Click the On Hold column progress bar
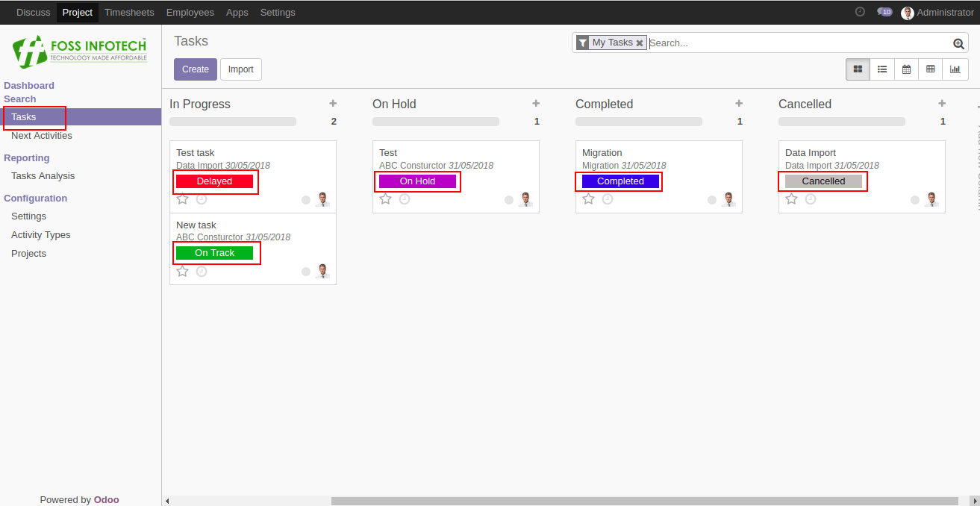Viewport: 980px width, 506px height. point(436,122)
